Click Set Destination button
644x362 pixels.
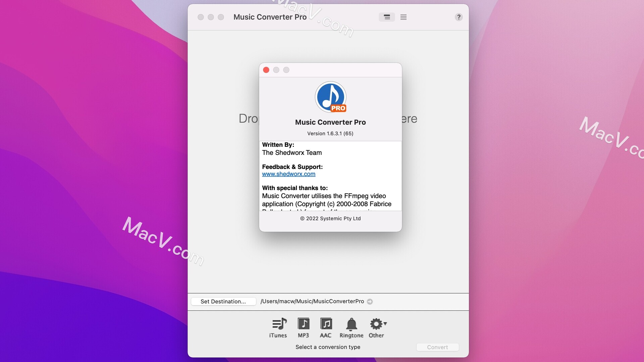(223, 301)
